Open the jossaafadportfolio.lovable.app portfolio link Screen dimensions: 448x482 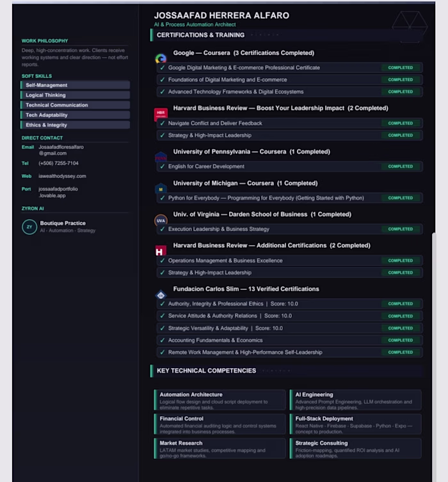tap(58, 192)
